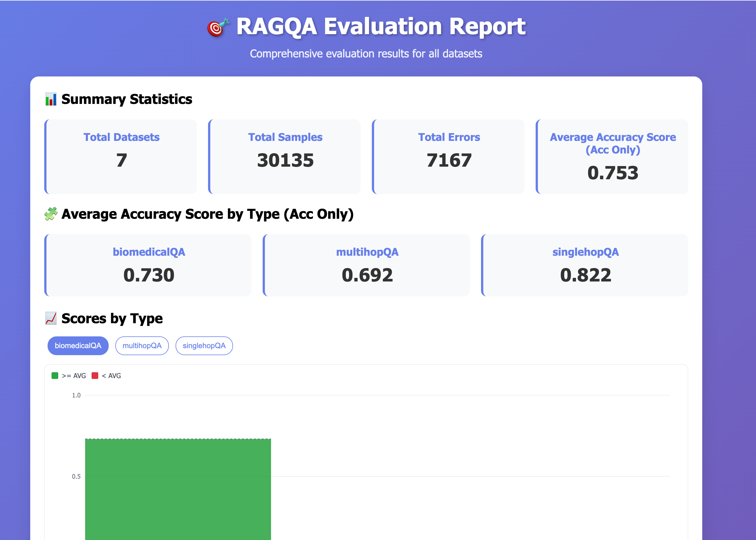Image resolution: width=756 pixels, height=540 pixels.
Task: Click the singlehopQA card score 0.822
Action: (x=585, y=275)
